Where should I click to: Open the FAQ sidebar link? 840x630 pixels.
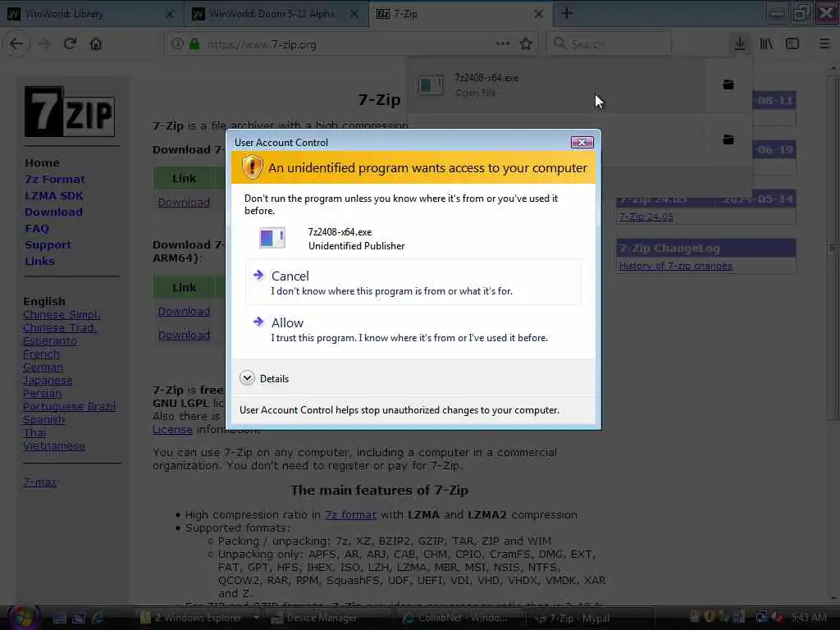(37, 228)
